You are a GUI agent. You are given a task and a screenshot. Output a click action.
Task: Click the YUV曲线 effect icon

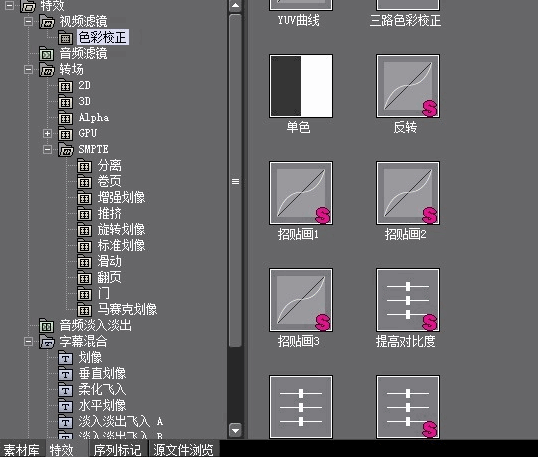click(301, 5)
